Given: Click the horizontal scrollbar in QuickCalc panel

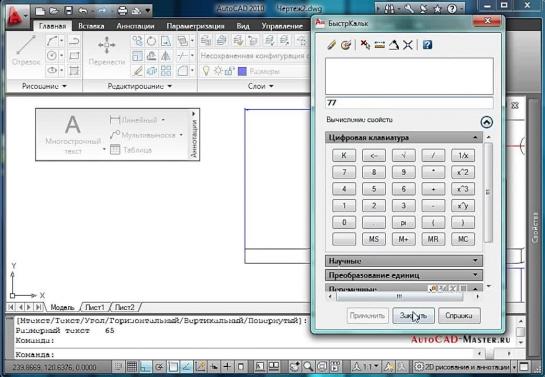Looking at the screenshot, I should (x=400, y=297).
